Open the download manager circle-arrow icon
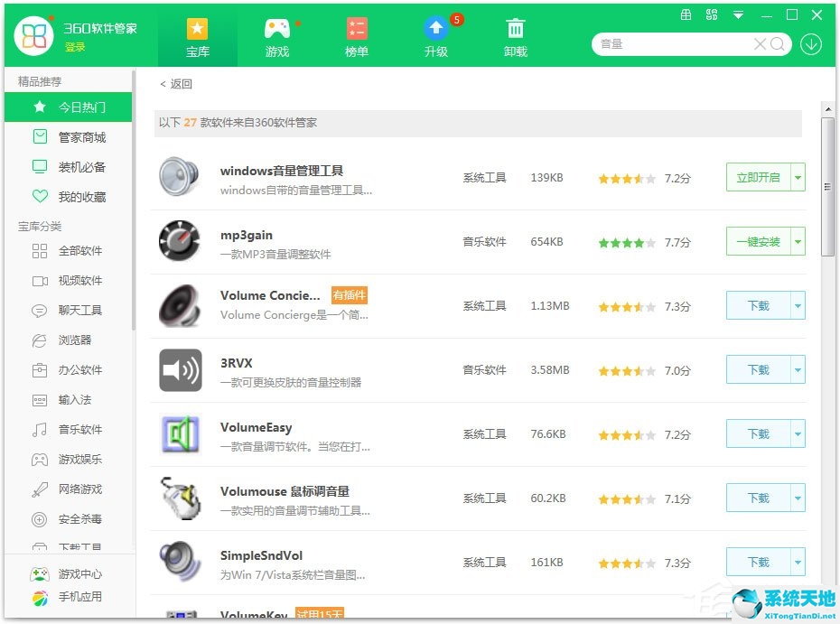 [810, 43]
